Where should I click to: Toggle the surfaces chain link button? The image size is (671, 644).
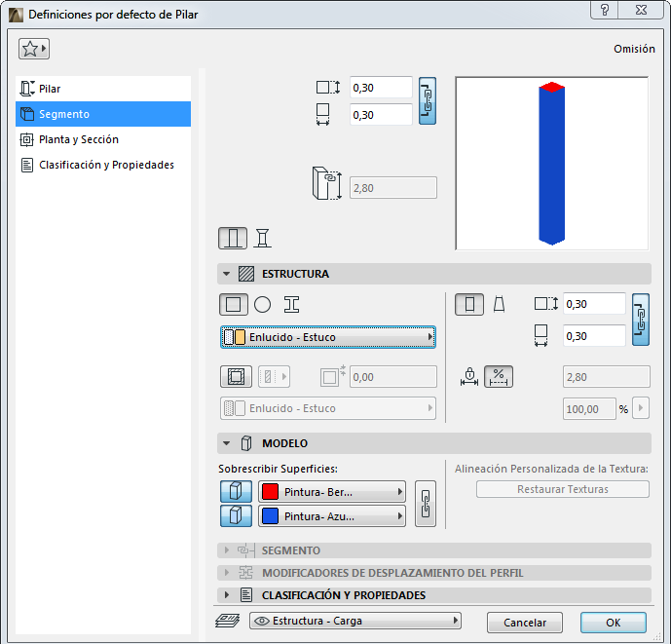point(426,504)
